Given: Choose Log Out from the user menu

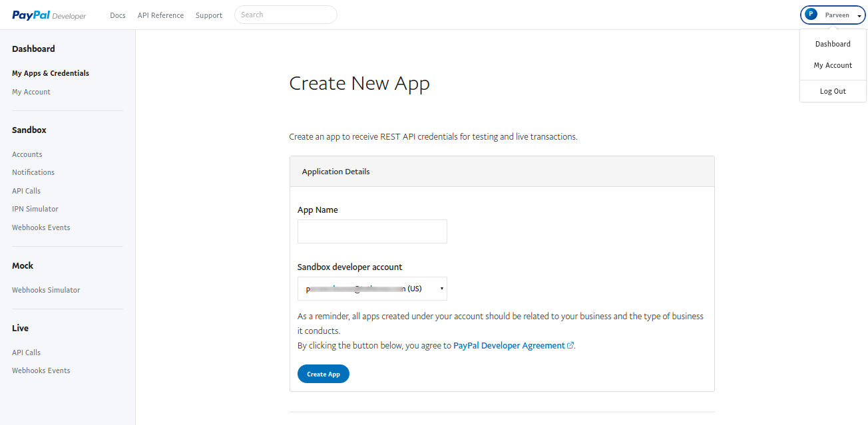Looking at the screenshot, I should [x=833, y=91].
